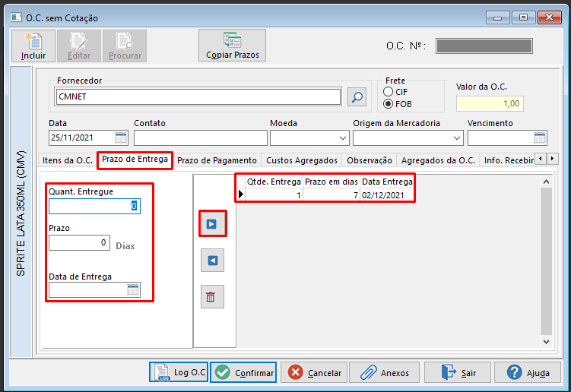
Task: Click the Sair button
Action: click(458, 372)
